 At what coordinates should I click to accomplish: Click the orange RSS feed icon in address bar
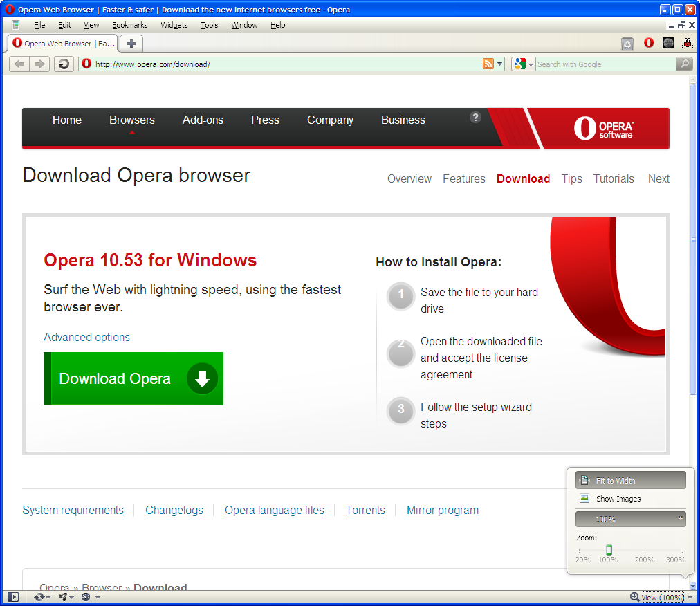click(x=488, y=64)
